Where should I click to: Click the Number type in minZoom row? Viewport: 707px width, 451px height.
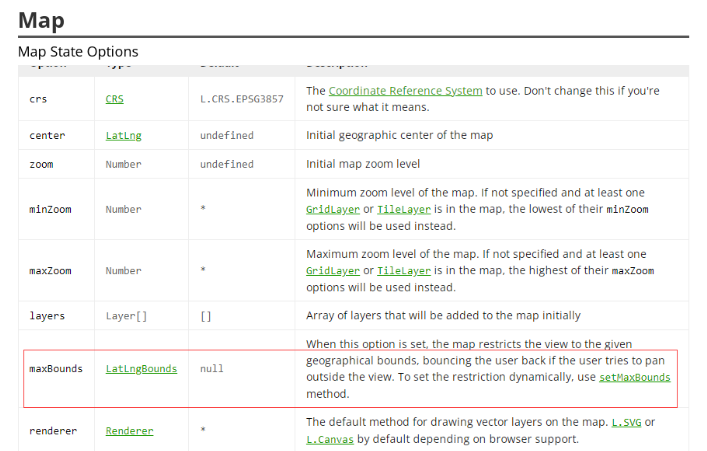click(124, 209)
